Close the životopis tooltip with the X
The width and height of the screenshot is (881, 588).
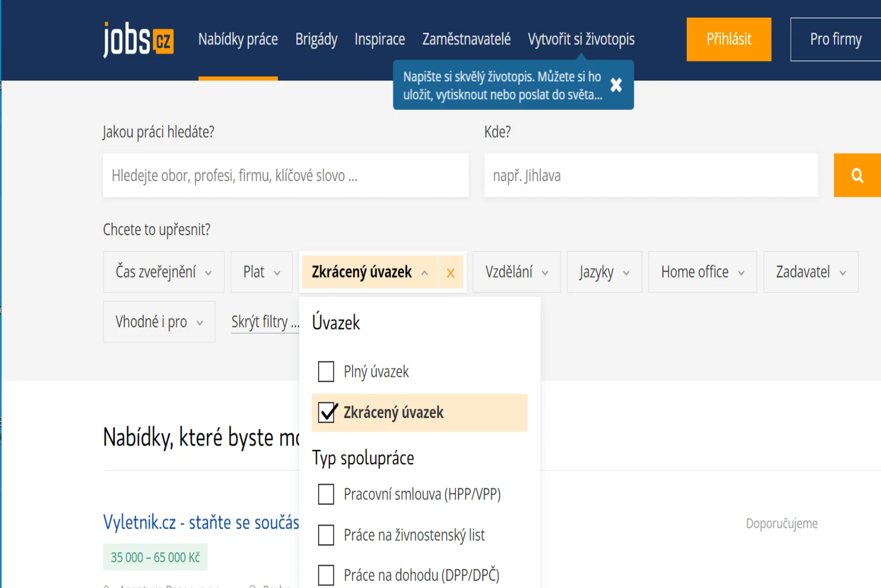616,85
